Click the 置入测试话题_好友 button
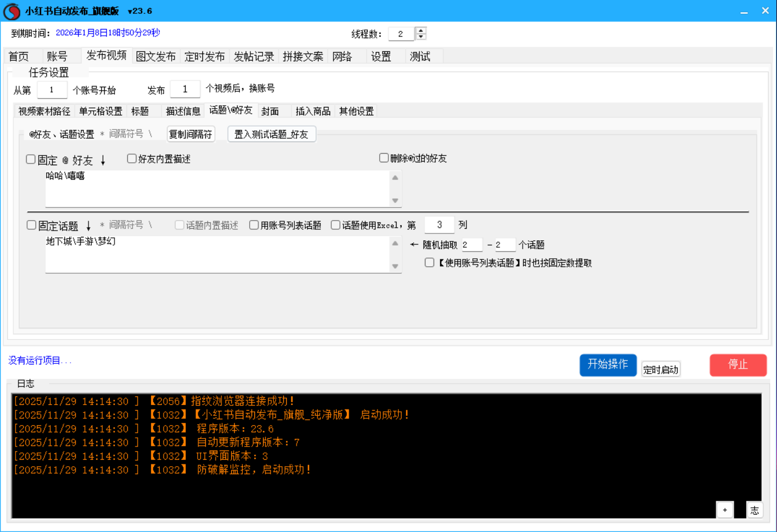Image resolution: width=777 pixels, height=532 pixels. coord(272,135)
